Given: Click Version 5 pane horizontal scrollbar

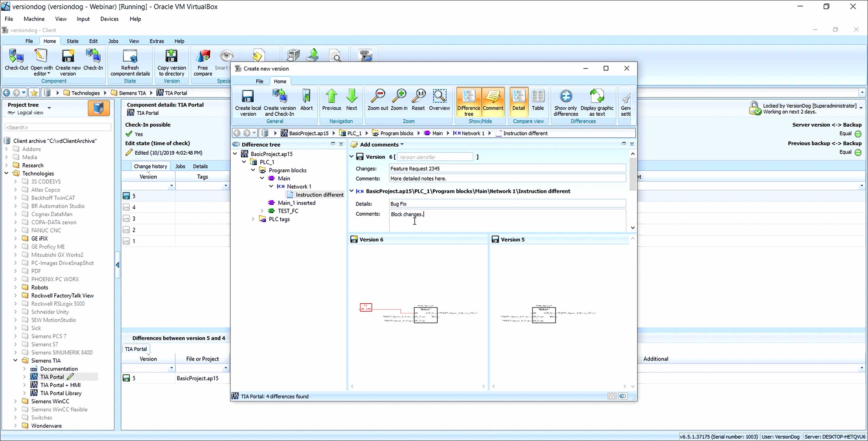Looking at the screenshot, I should click(x=559, y=387).
